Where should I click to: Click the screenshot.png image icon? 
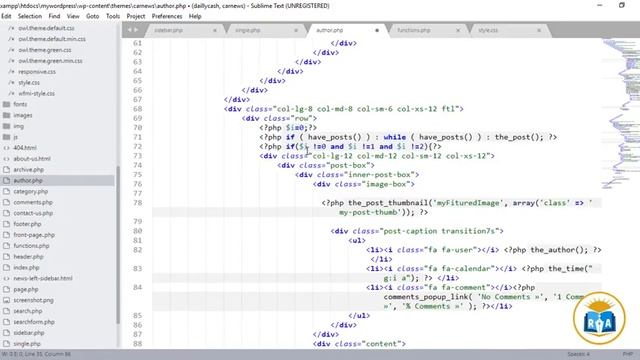[x=7, y=300]
